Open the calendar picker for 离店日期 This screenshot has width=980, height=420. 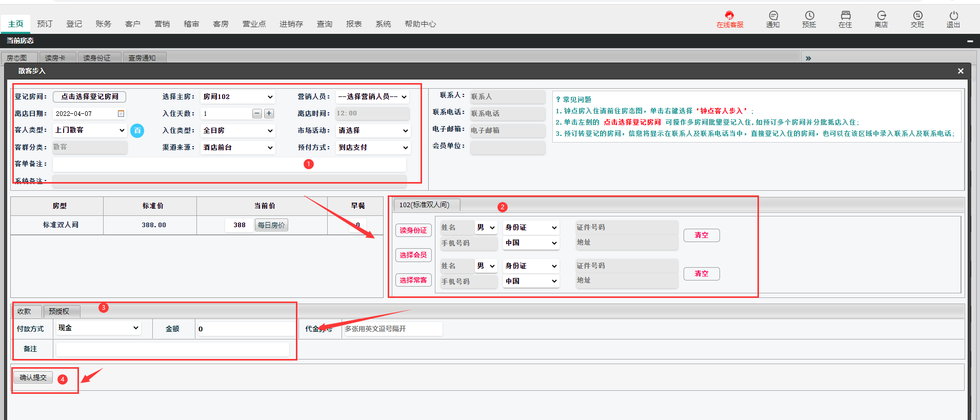click(x=121, y=113)
